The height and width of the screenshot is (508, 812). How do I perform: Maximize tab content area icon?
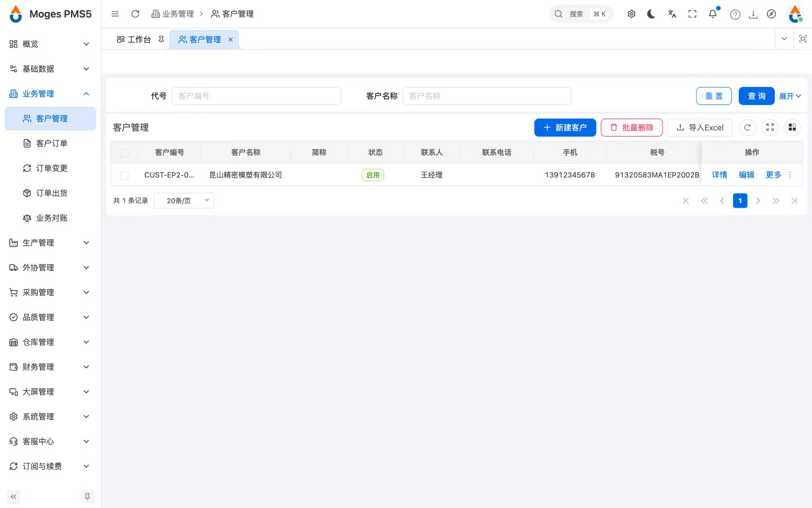[803, 39]
